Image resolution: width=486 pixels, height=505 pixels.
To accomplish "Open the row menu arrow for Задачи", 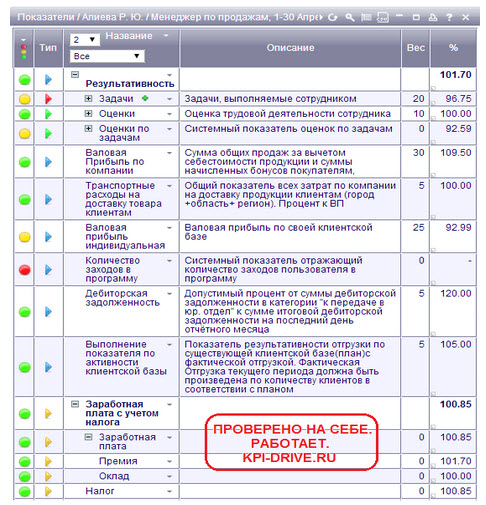I will coord(169,99).
